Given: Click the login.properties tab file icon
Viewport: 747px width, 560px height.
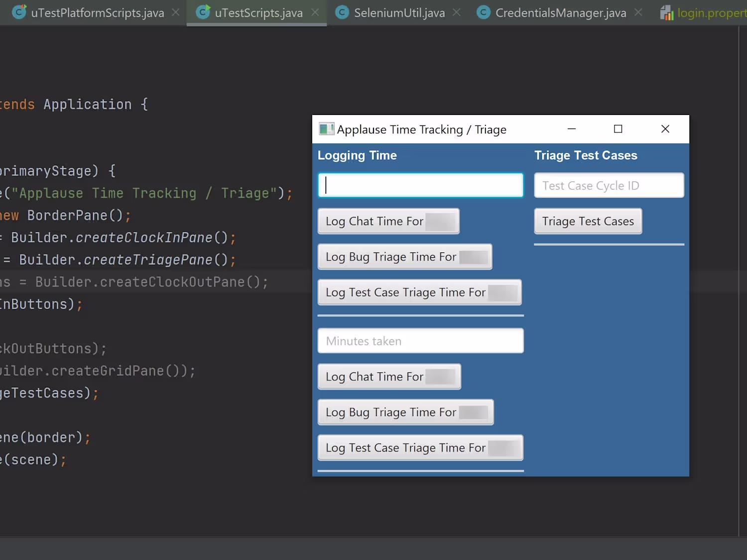Looking at the screenshot, I should pos(667,13).
